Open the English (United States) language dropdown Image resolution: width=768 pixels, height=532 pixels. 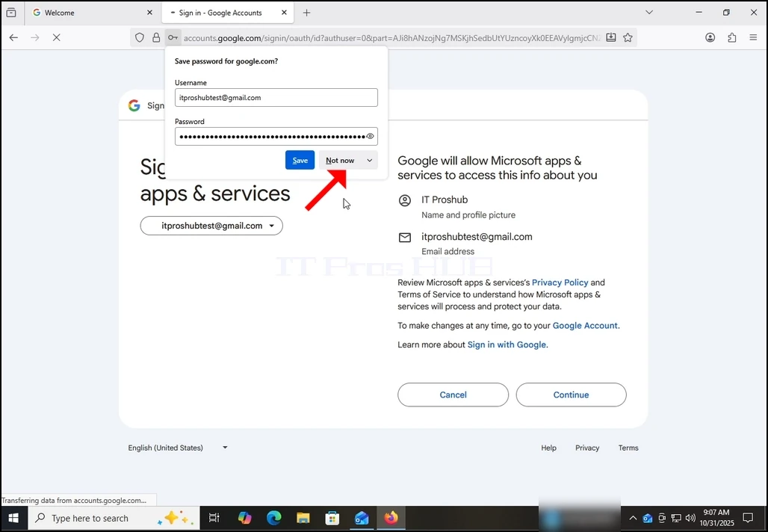click(x=178, y=448)
